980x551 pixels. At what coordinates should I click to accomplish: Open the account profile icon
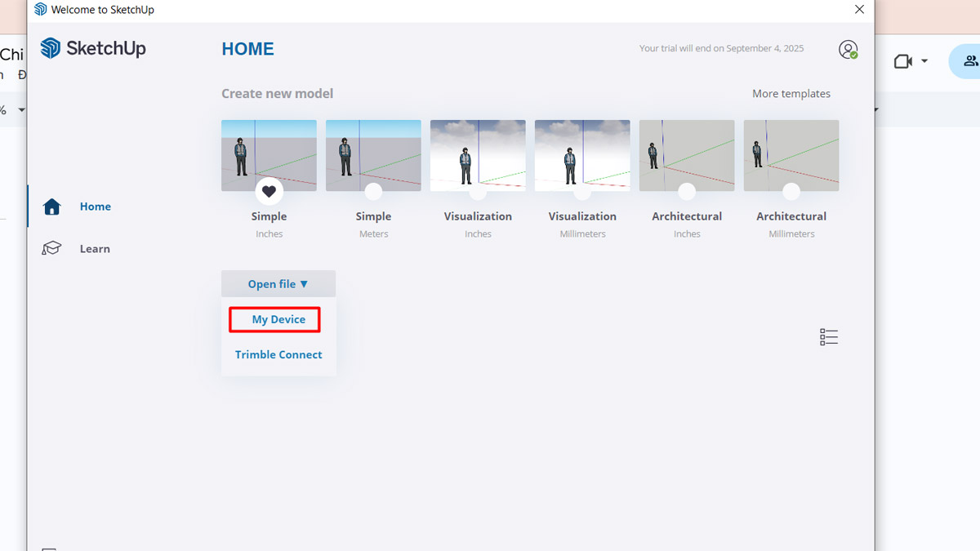coord(849,49)
